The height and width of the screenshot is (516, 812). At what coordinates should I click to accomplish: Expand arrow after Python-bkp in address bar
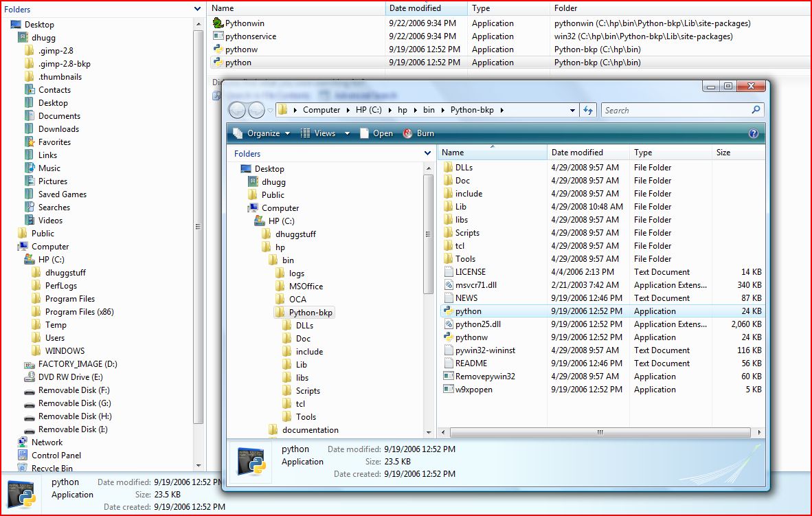501,110
